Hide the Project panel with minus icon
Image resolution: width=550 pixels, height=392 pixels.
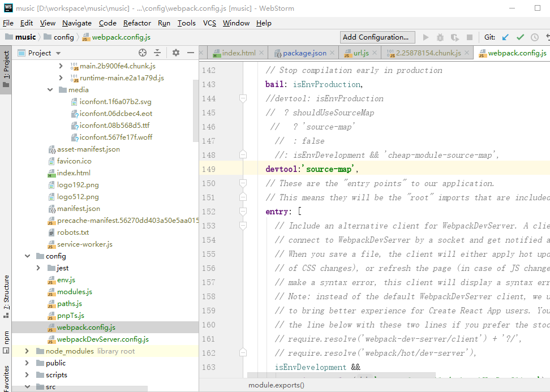pyautogui.click(x=191, y=53)
